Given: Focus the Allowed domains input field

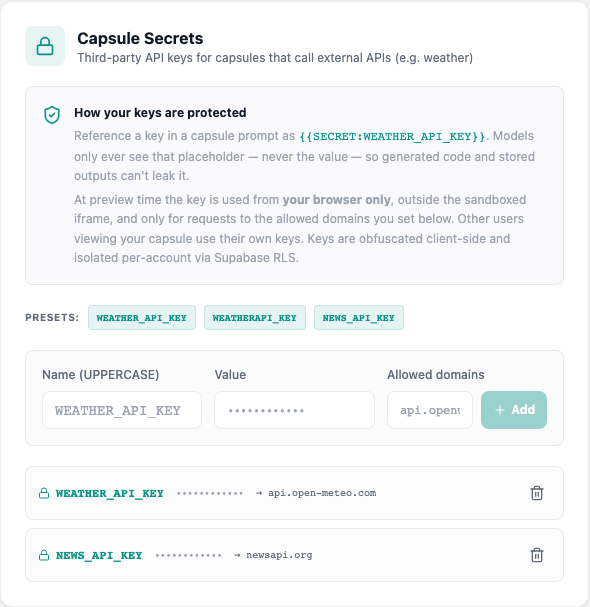Looking at the screenshot, I should [430, 410].
